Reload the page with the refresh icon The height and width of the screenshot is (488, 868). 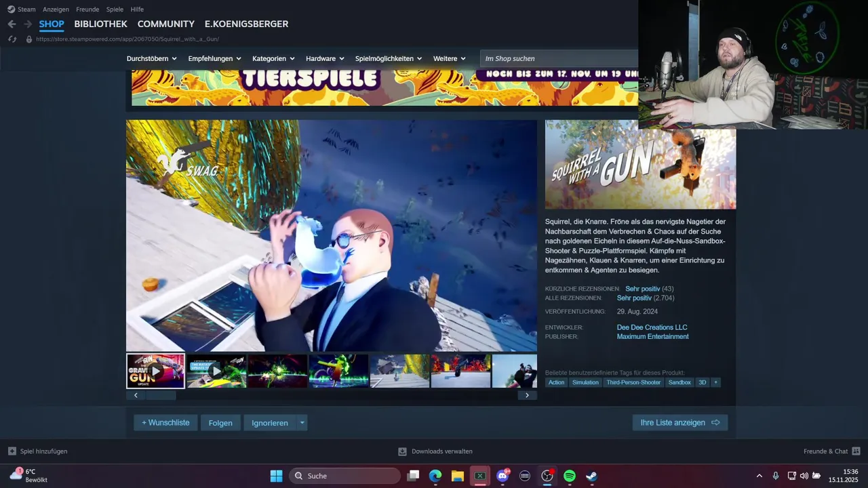(x=12, y=39)
